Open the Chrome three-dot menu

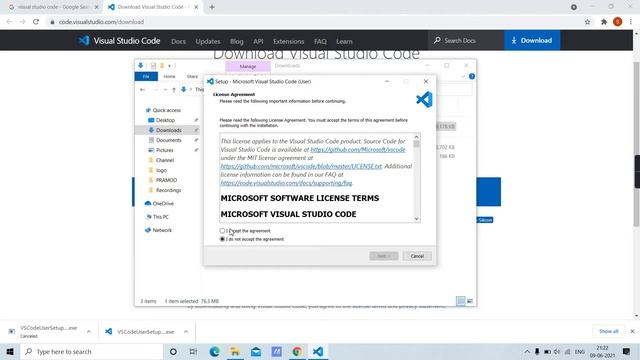631,22
